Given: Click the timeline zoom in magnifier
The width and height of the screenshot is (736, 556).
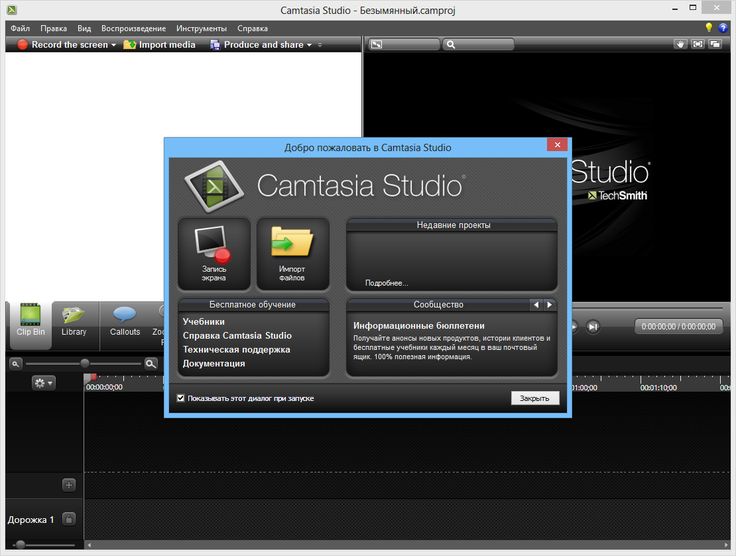Looking at the screenshot, I should coord(151,364).
